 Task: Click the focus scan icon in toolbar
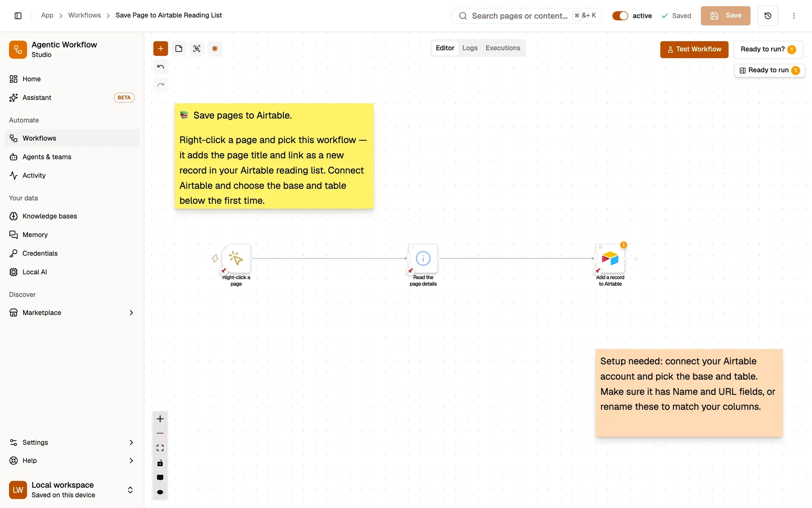[x=197, y=49]
